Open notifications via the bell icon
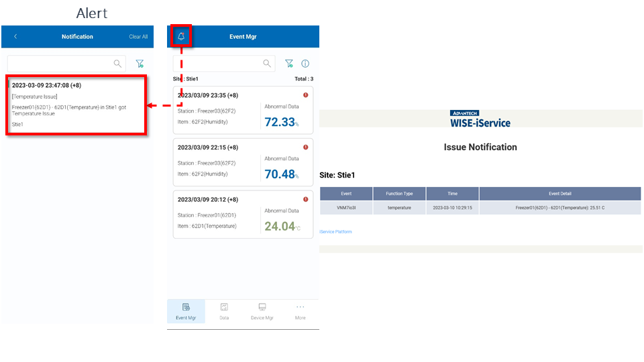This screenshot has width=644, height=362. pyautogui.click(x=181, y=36)
